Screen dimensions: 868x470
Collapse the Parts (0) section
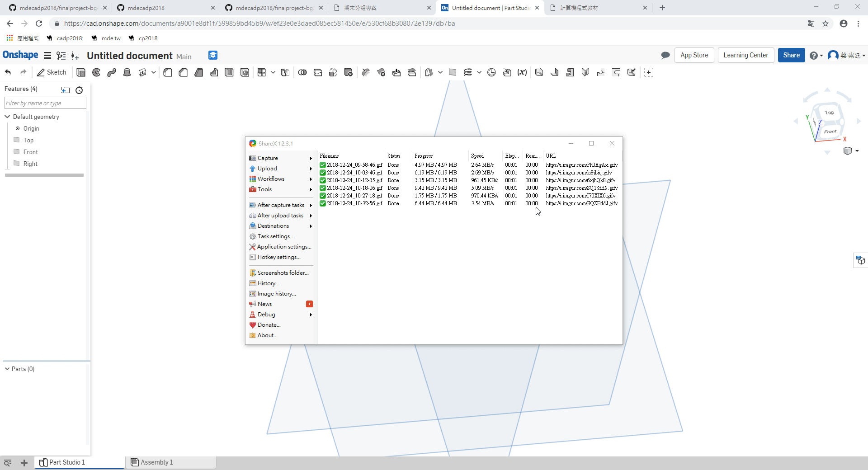[7, 369]
